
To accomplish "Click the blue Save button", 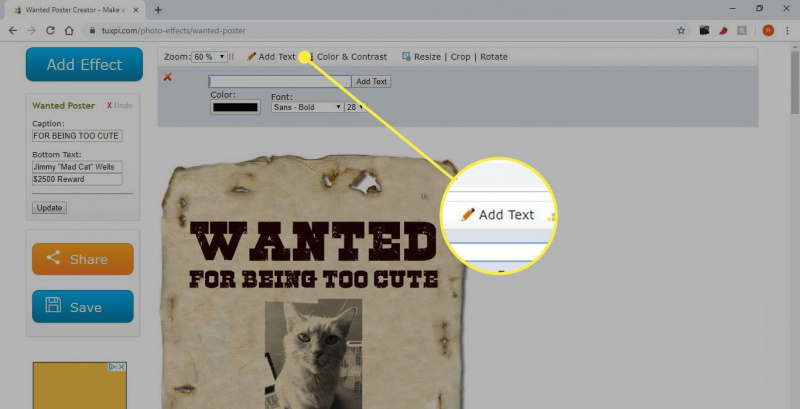I will tap(83, 306).
